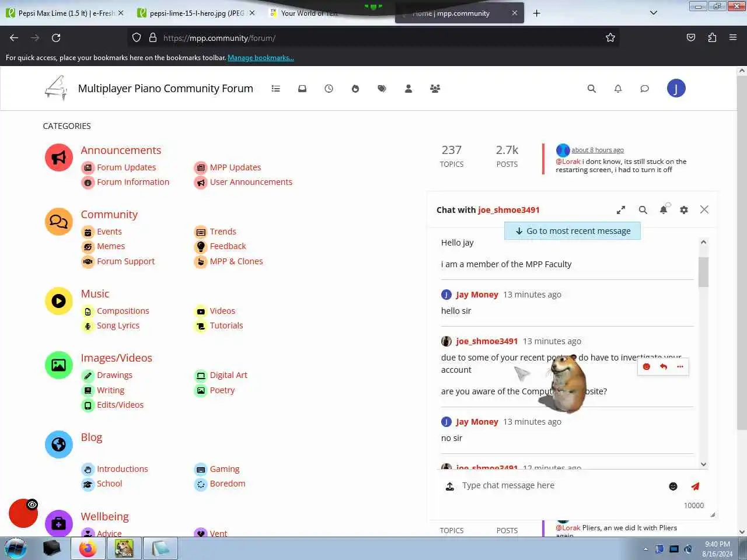
Task: Open the emoji picker in chat
Action: [x=673, y=487]
